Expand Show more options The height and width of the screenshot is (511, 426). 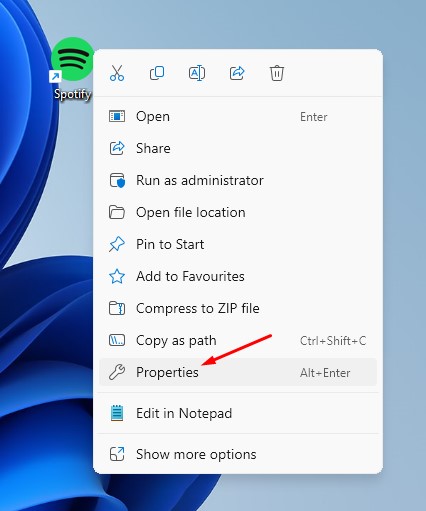tap(238, 454)
